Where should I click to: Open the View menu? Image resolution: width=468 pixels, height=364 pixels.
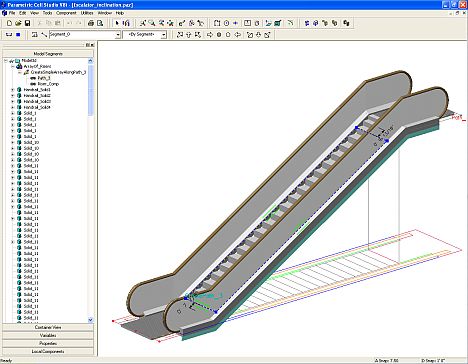click(34, 13)
